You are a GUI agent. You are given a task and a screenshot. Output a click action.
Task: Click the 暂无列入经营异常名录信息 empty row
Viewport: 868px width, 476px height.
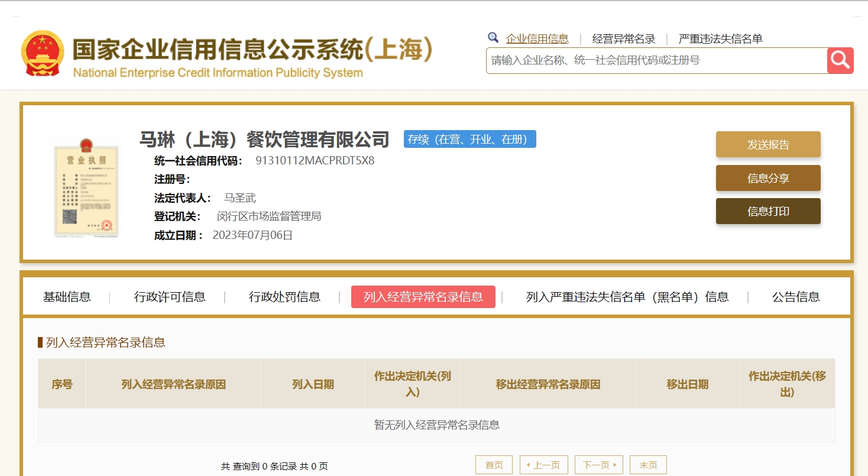437,425
